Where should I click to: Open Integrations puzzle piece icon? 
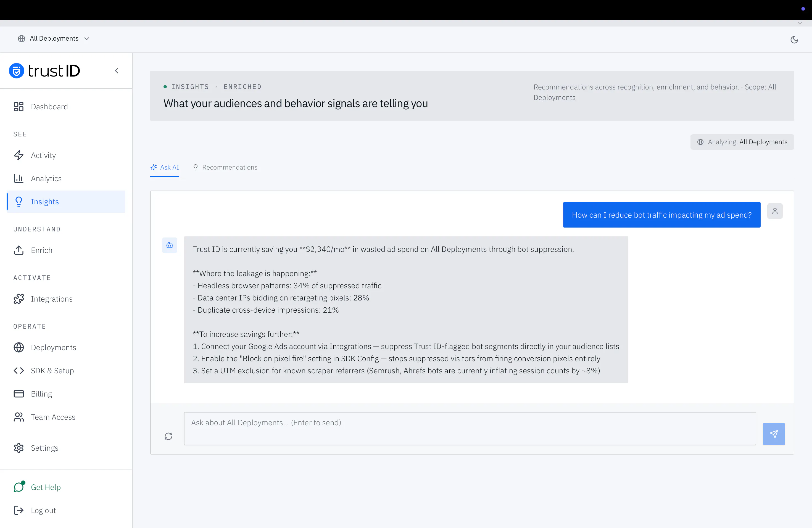(x=19, y=299)
